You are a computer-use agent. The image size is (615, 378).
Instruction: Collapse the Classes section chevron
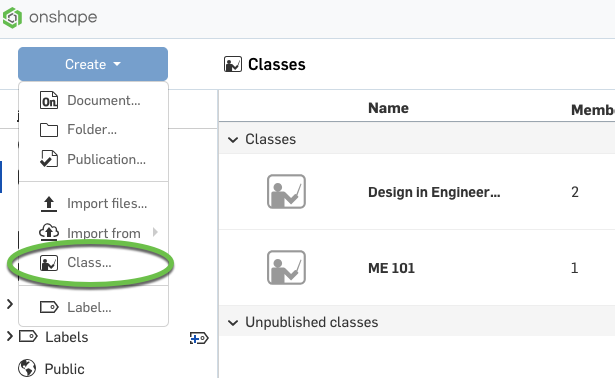click(x=233, y=140)
